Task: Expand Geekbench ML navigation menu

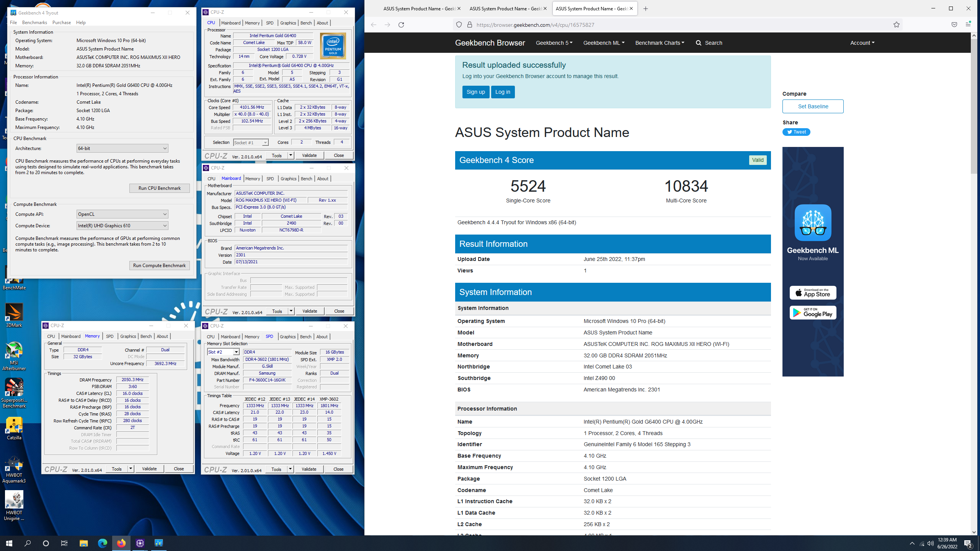Action: pos(604,43)
